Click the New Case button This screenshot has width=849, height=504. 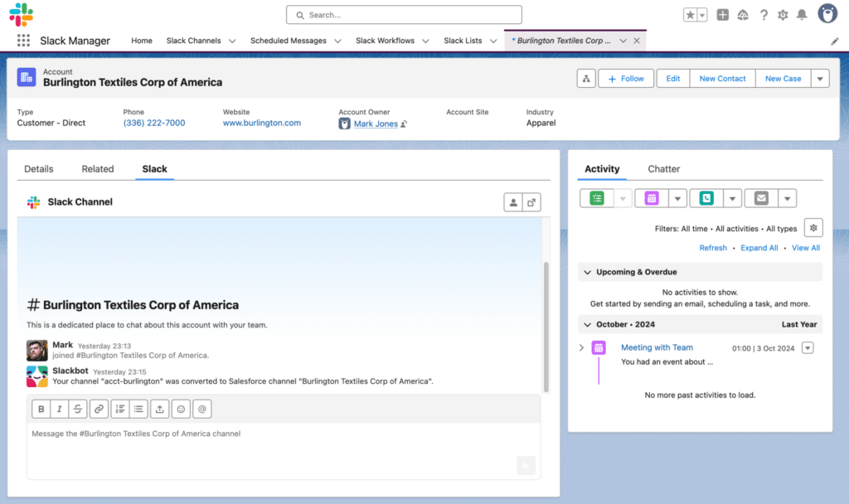[783, 79]
